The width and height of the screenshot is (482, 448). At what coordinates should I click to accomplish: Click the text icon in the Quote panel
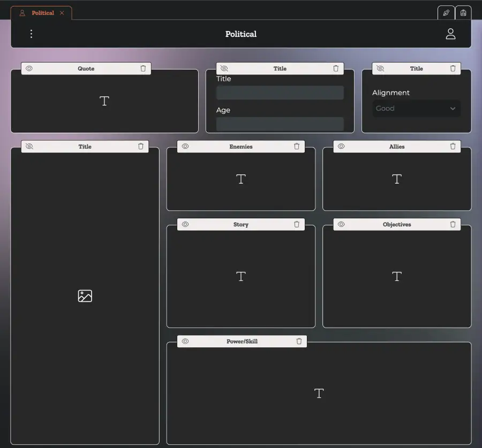[x=104, y=101]
